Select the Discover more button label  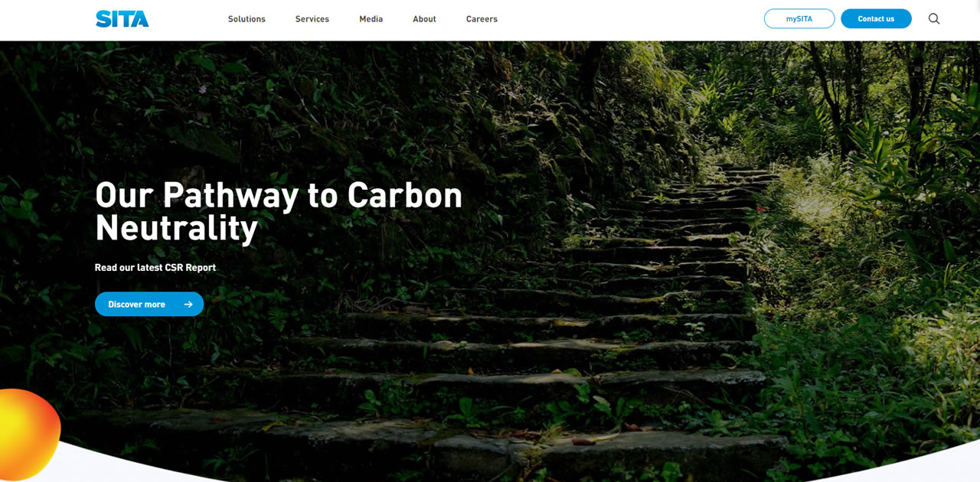[x=136, y=305]
